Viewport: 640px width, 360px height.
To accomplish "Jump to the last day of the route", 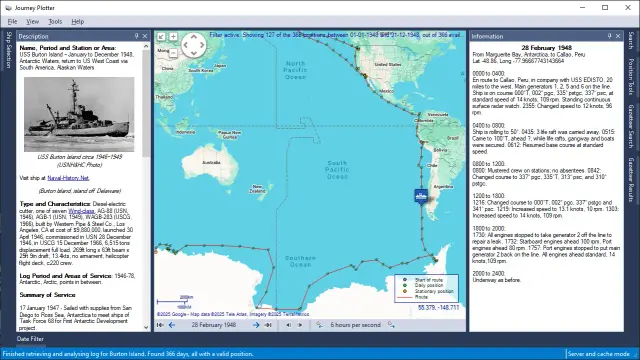I will point(268,325).
